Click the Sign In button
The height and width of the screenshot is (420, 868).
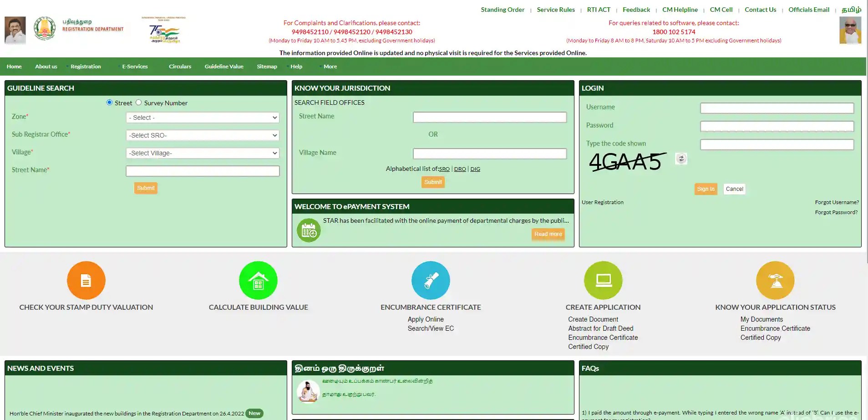[x=705, y=189]
